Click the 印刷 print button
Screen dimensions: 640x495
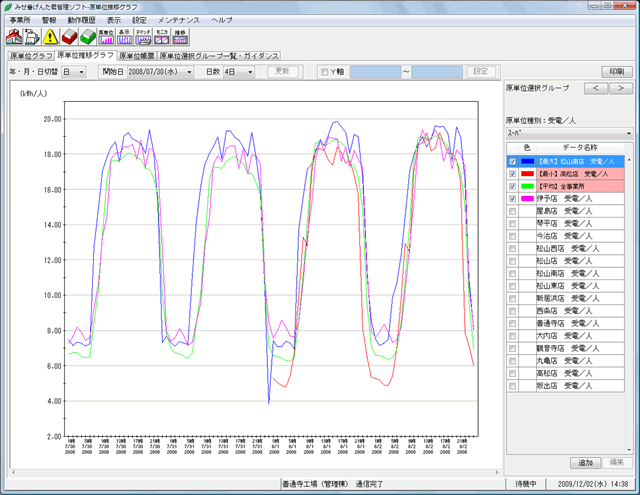tap(616, 72)
